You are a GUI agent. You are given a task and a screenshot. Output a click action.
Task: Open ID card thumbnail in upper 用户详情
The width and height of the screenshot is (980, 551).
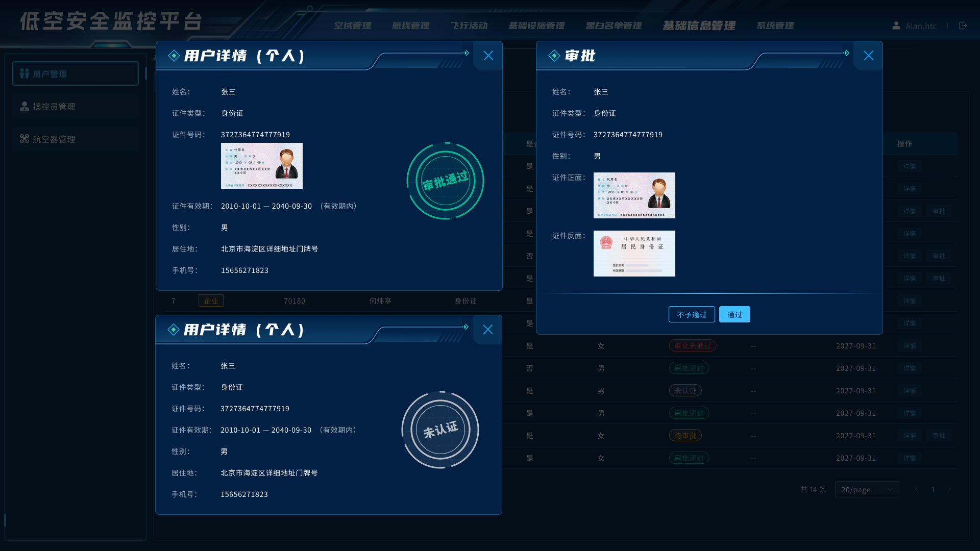tap(262, 166)
